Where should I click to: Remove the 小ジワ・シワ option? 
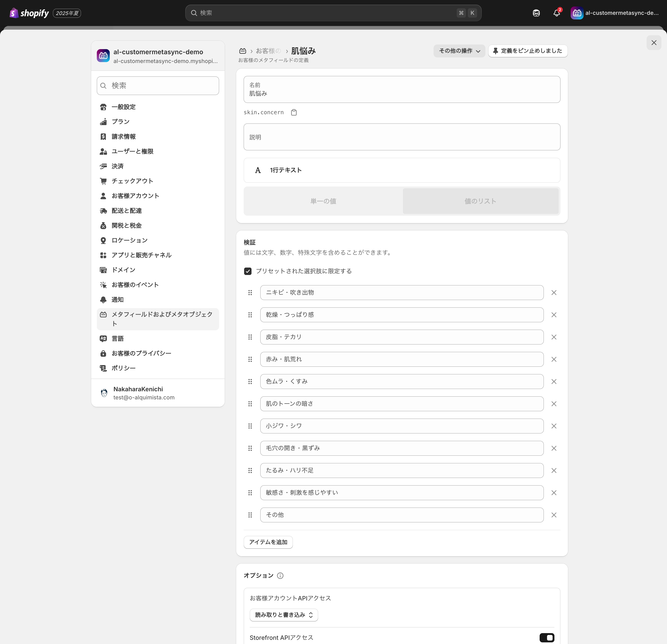[554, 426]
